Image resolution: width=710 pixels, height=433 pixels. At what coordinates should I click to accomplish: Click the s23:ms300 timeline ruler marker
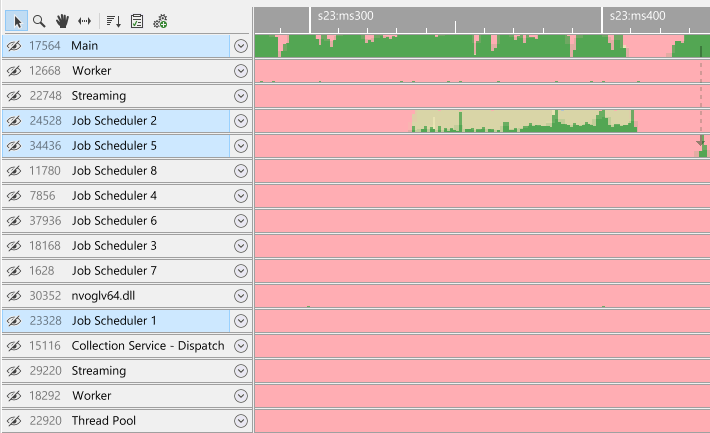pyautogui.click(x=345, y=16)
